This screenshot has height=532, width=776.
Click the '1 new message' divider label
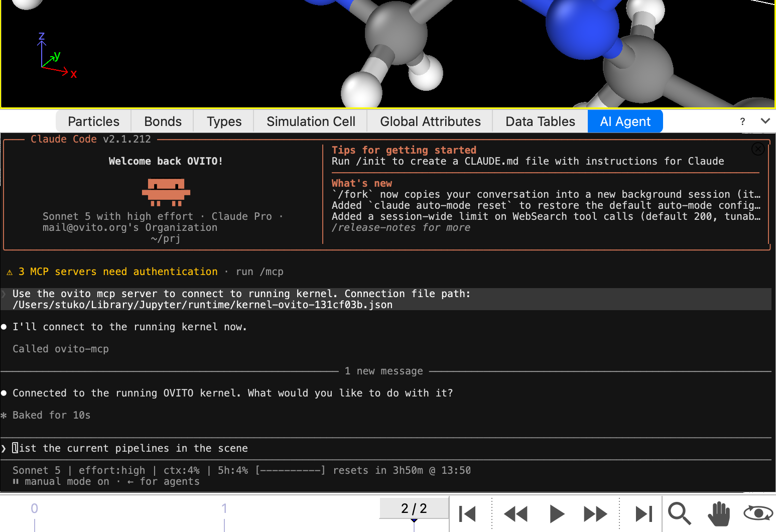(384, 371)
